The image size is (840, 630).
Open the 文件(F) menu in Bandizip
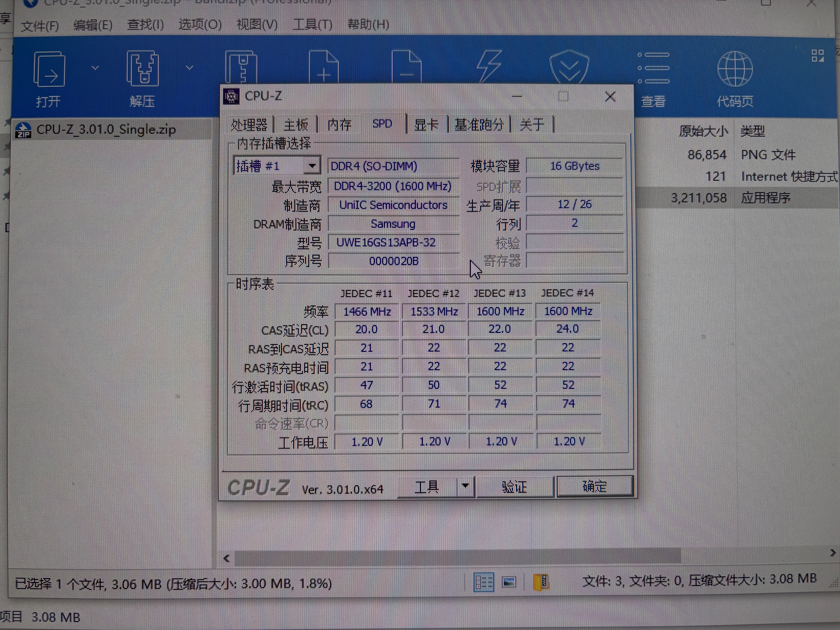[x=40, y=26]
